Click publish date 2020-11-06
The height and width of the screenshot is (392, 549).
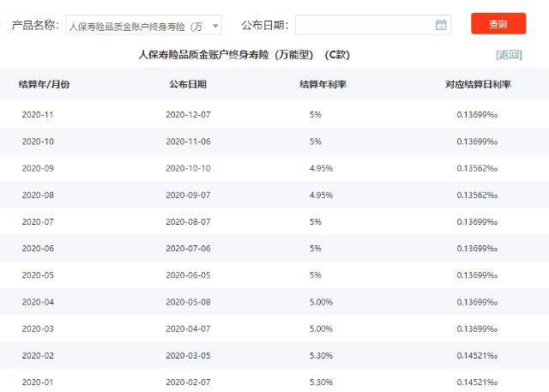pos(188,142)
